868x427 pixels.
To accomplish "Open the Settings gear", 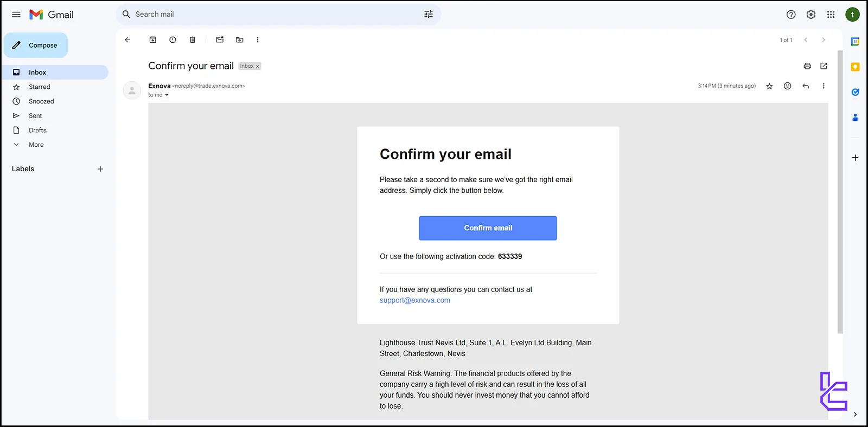I will [811, 15].
